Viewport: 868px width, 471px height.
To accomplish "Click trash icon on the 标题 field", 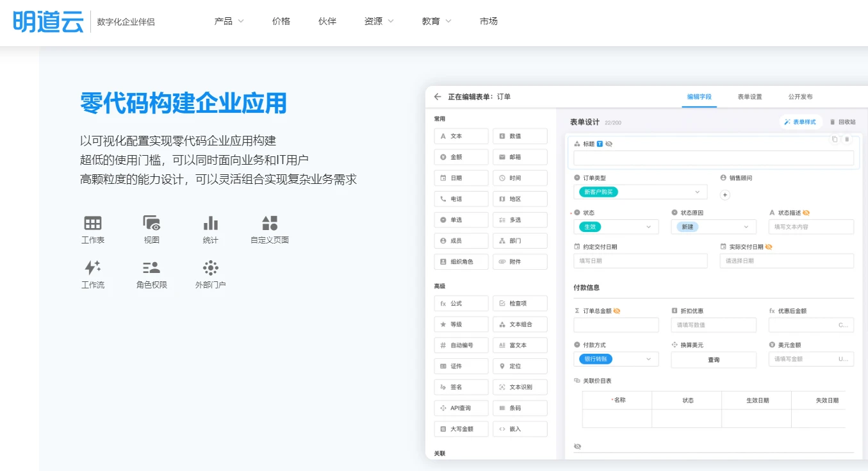I will click(x=847, y=139).
